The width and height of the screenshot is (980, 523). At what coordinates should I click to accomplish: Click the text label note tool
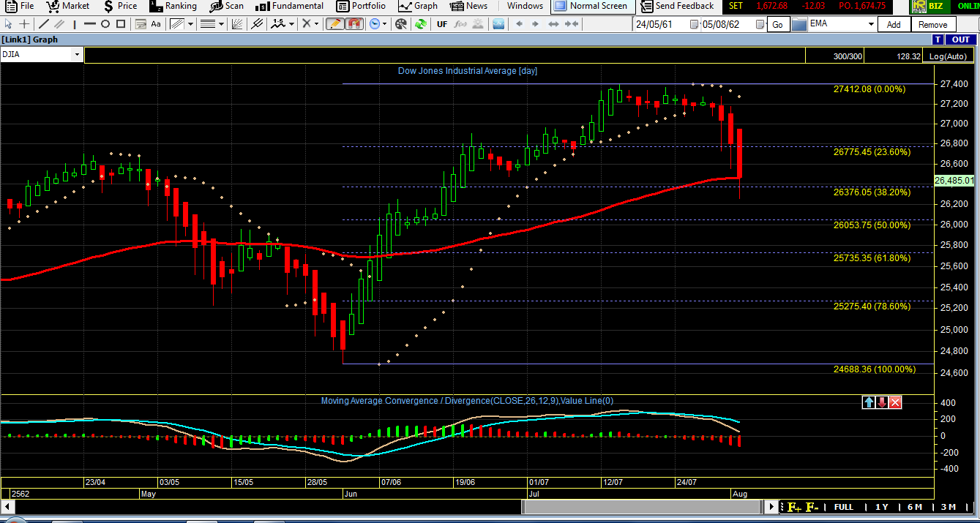click(141, 24)
